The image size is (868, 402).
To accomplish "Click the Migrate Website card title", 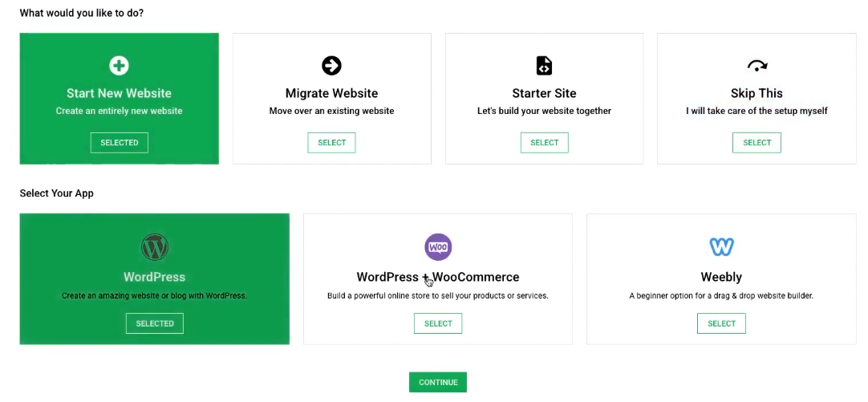I will pos(331,93).
